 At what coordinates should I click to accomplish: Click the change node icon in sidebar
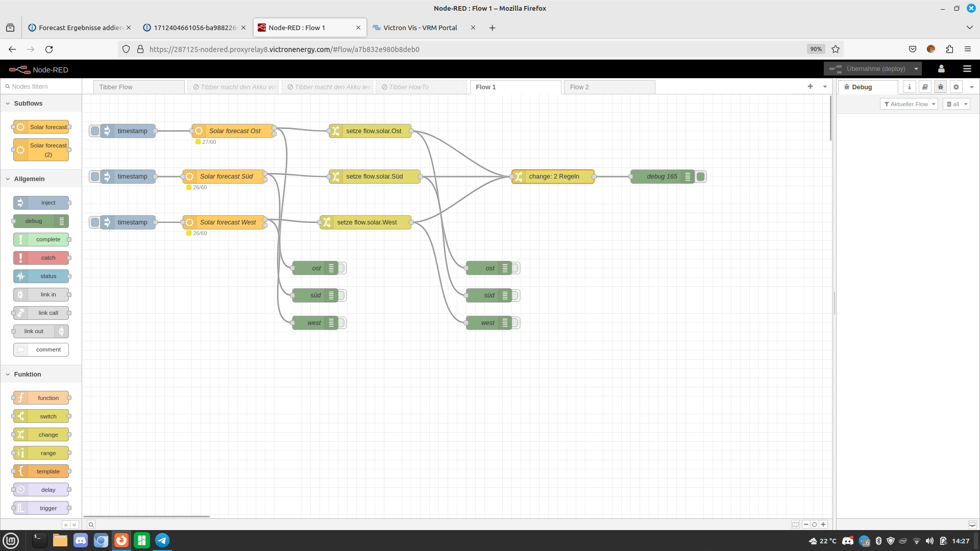pyautogui.click(x=20, y=434)
